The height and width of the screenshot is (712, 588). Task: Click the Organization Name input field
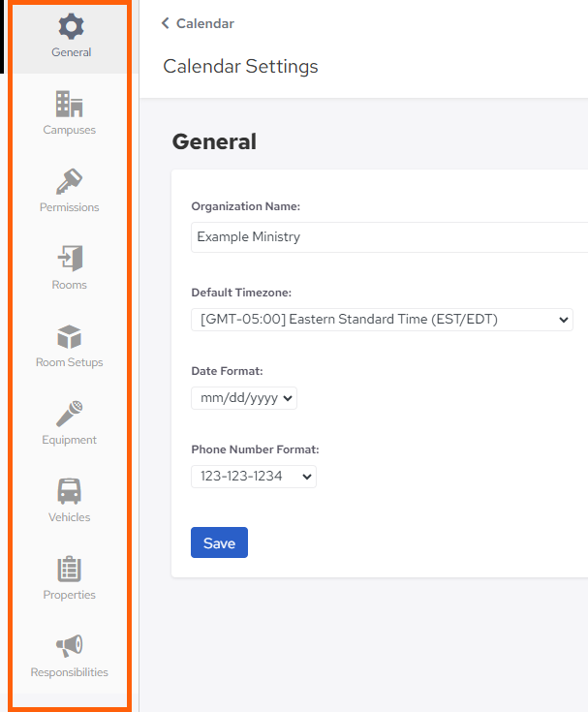pos(389,237)
